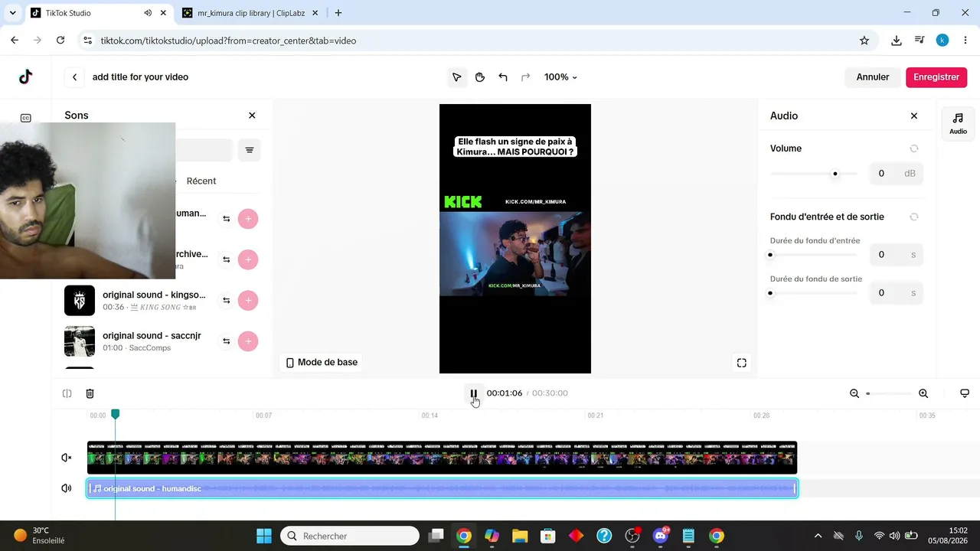Open the 100% zoom level dropdown

(x=560, y=77)
